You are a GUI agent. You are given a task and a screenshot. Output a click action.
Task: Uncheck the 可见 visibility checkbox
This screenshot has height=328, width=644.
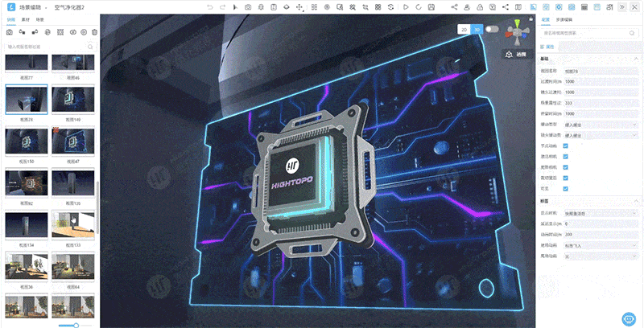tap(566, 189)
